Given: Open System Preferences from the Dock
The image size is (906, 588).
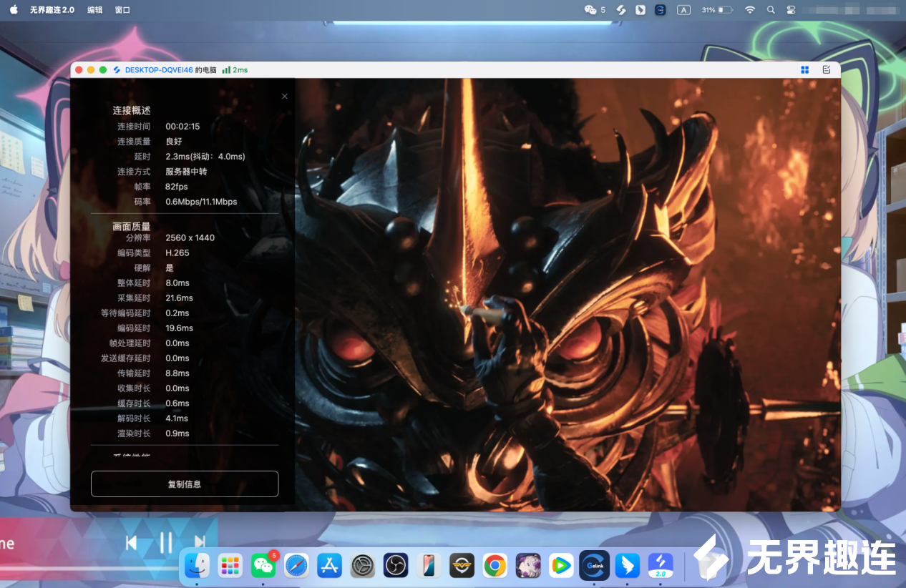Looking at the screenshot, I should pyautogui.click(x=363, y=566).
